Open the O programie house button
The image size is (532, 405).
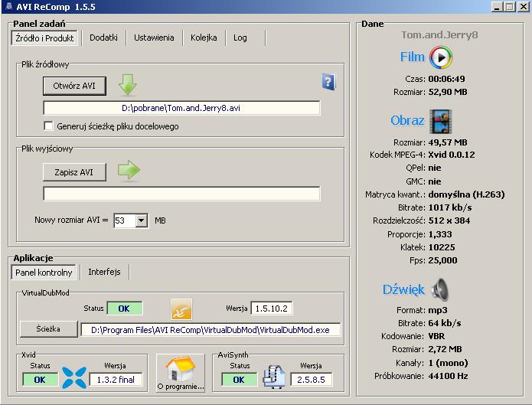tap(181, 373)
